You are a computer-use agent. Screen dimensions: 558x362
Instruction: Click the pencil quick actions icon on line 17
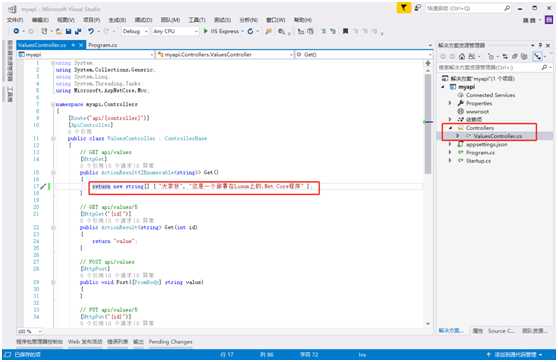tap(43, 186)
